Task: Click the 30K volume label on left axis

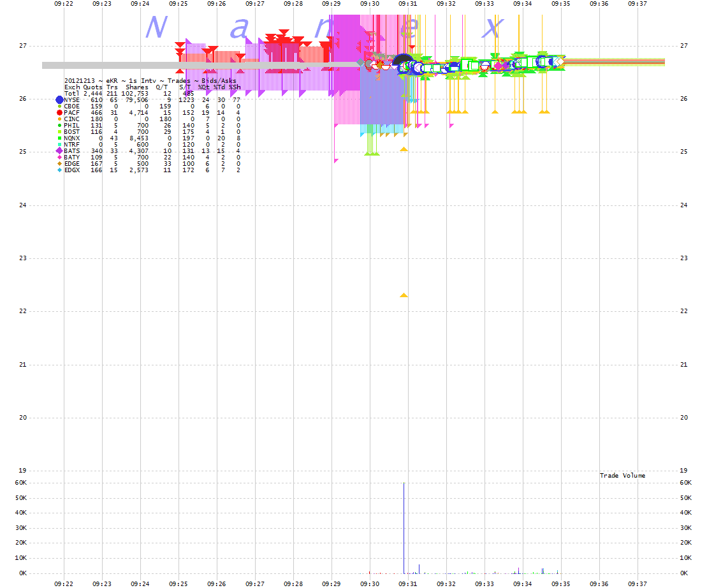Action: point(21,527)
